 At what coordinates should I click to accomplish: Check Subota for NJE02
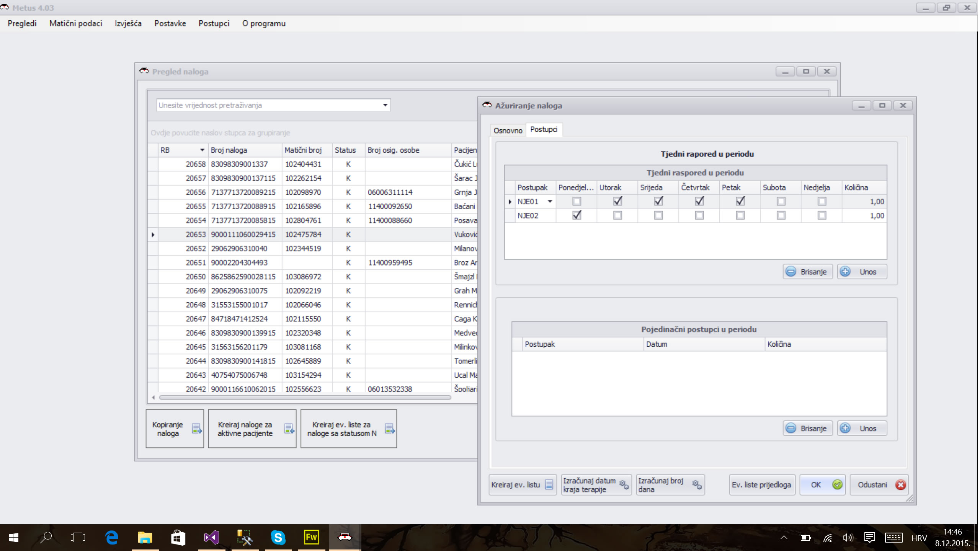pos(781,215)
